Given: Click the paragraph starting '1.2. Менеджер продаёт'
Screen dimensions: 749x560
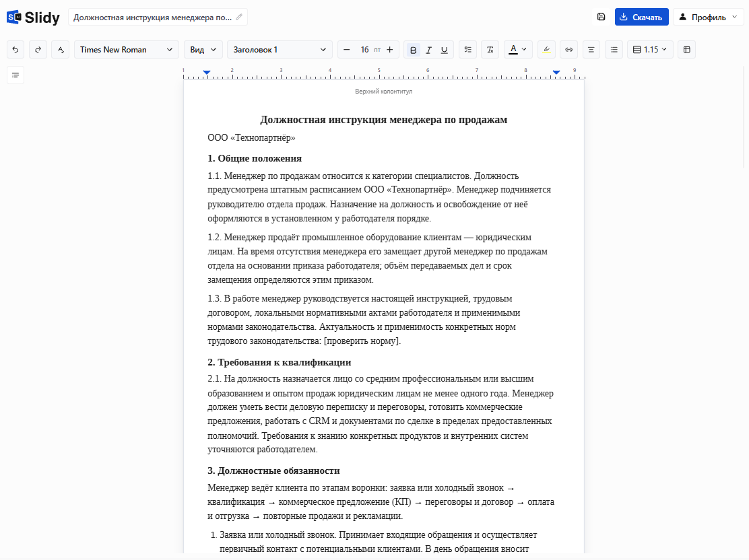Looking at the screenshot, I should pos(377,258).
